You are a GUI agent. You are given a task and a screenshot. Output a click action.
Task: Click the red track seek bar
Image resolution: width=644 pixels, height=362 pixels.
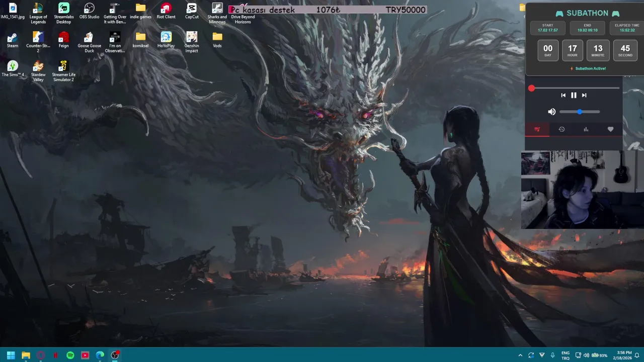coord(575,88)
